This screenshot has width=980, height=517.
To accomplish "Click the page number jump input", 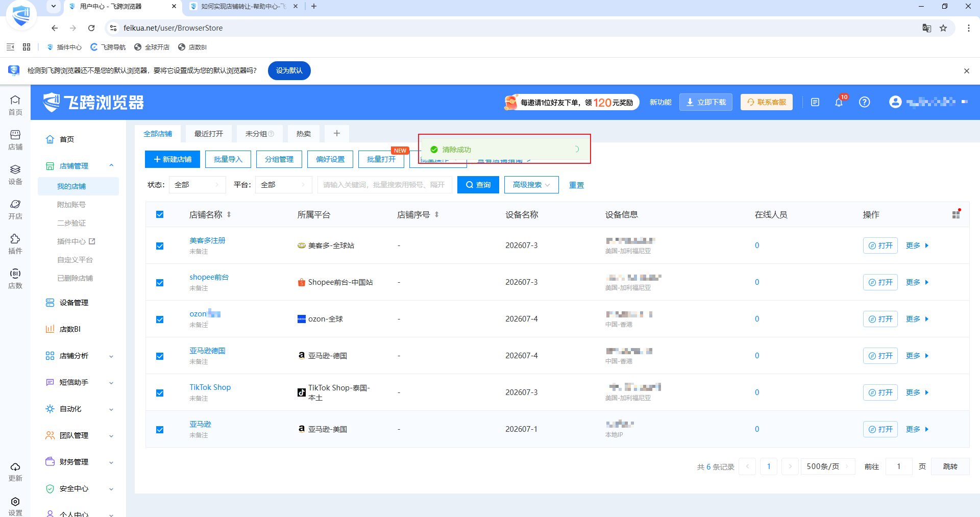I will click(x=899, y=466).
